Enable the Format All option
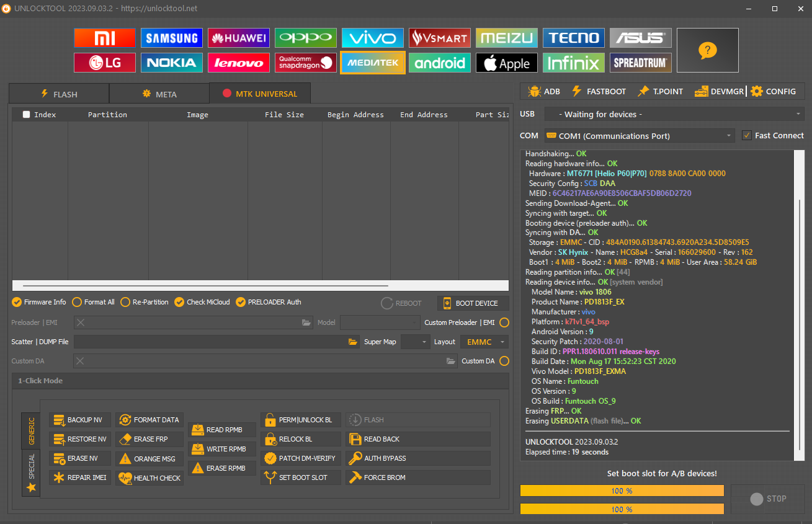This screenshot has height=524, width=812. 94,302
